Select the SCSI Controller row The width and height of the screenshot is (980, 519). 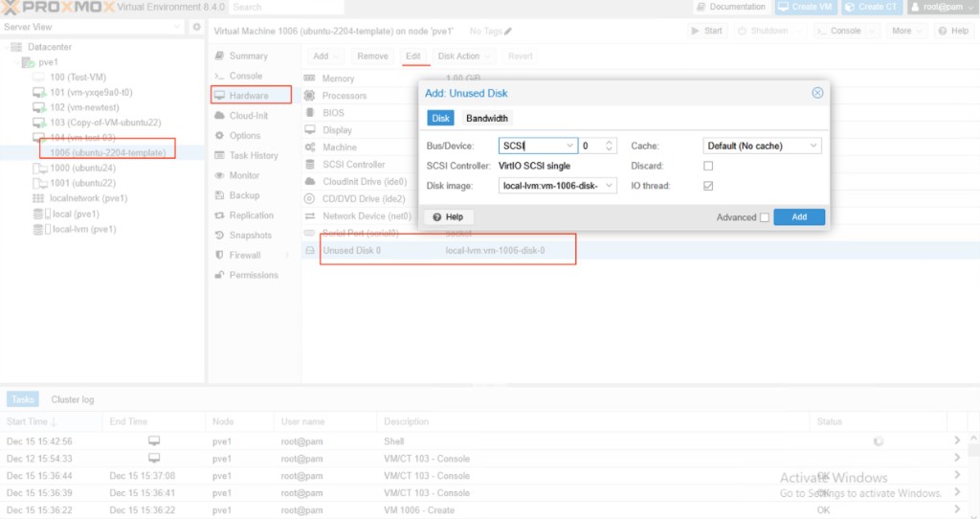(640, 165)
